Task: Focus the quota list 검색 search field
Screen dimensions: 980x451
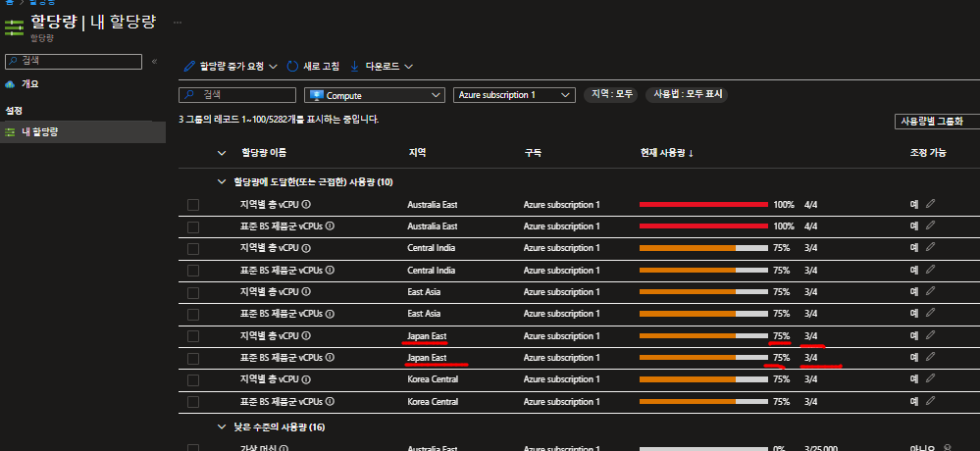Action: pos(237,95)
